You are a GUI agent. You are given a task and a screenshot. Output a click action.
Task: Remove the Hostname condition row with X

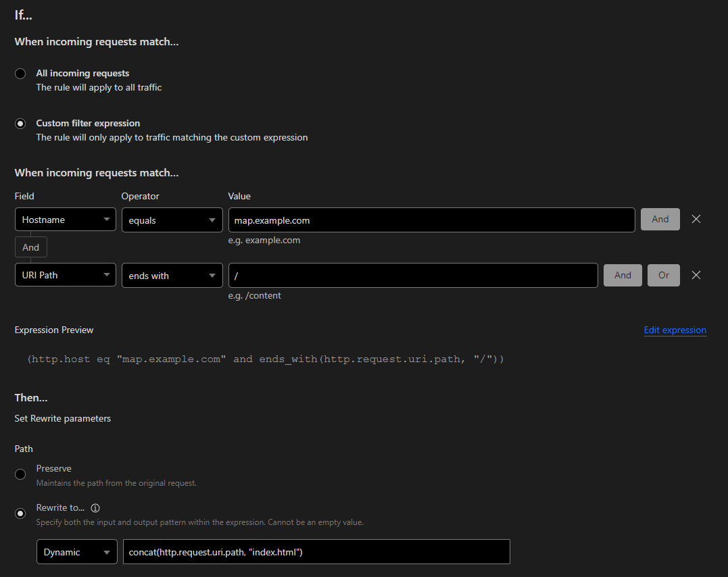[696, 220]
